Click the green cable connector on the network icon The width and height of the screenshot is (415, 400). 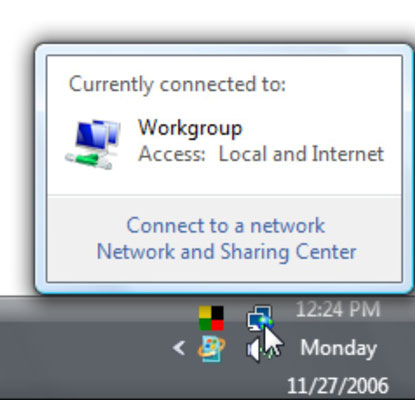[x=87, y=160]
